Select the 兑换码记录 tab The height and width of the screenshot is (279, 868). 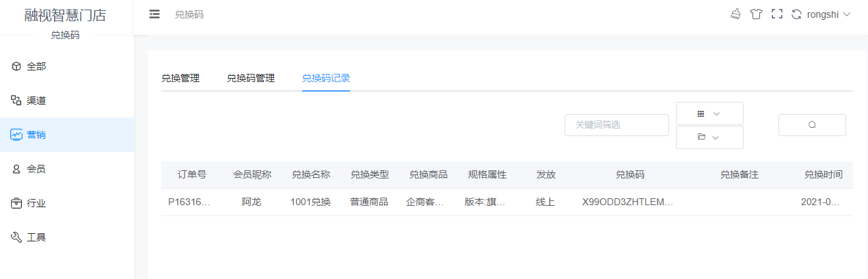(x=326, y=78)
